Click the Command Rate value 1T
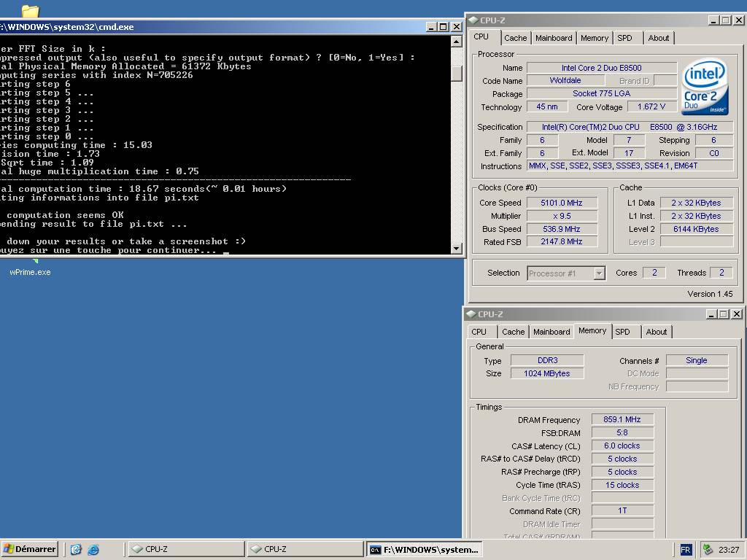 (x=622, y=510)
